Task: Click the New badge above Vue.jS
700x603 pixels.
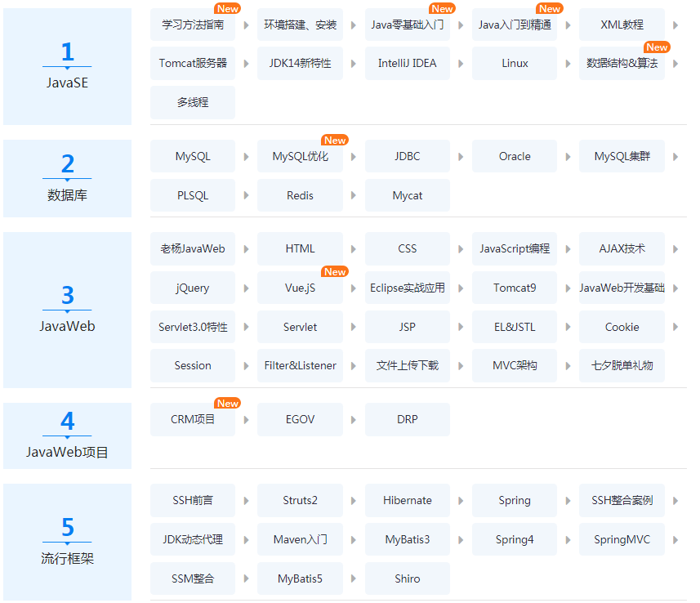Action: coord(335,271)
